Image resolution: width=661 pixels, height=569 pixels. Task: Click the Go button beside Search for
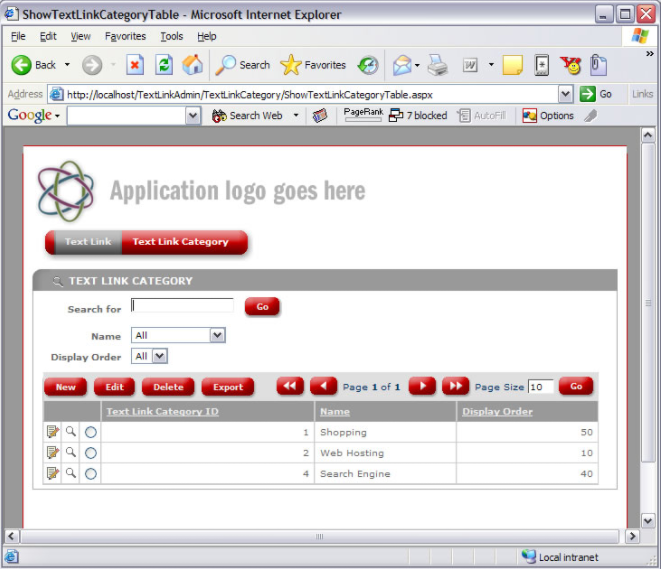(x=262, y=307)
